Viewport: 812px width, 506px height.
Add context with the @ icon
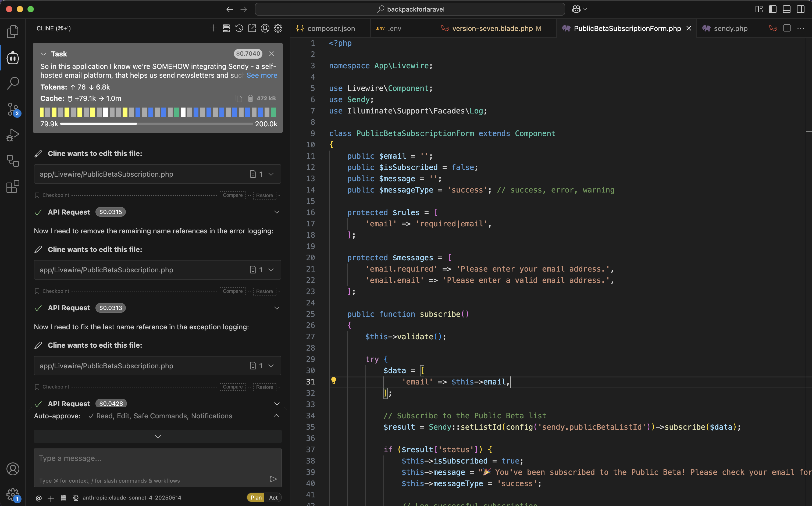(39, 498)
